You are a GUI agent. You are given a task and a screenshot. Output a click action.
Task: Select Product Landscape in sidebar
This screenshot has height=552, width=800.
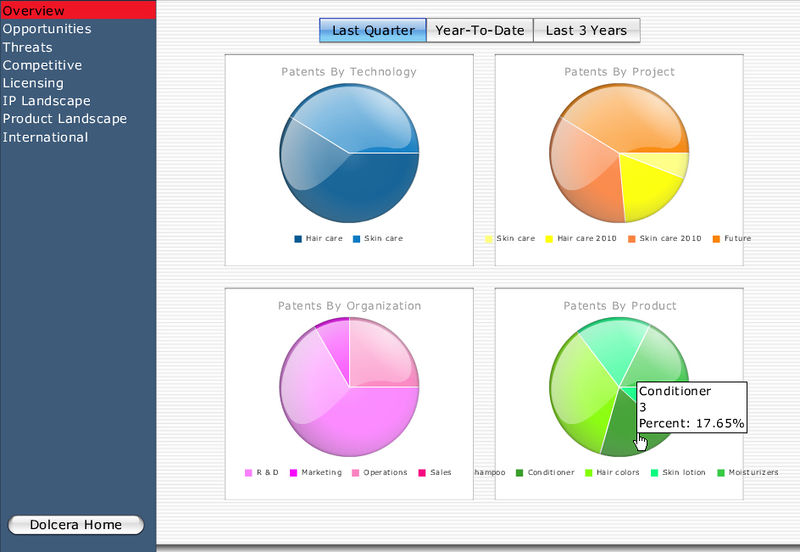[65, 119]
